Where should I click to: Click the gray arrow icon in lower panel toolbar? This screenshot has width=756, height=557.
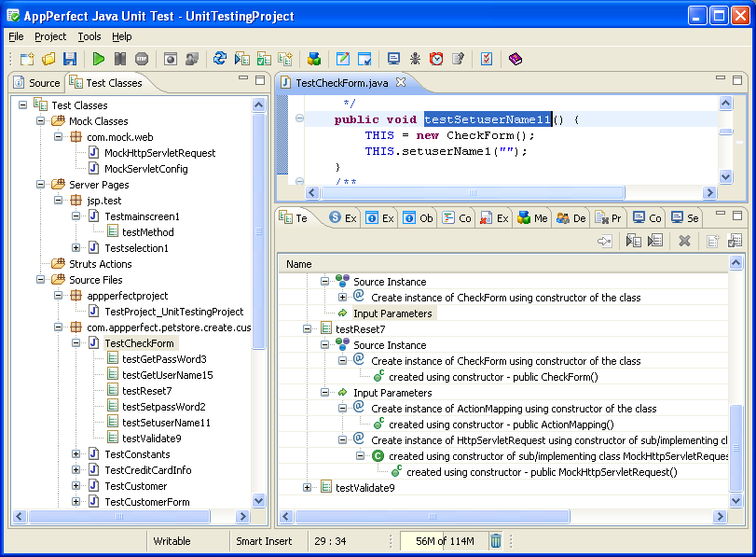[605, 241]
